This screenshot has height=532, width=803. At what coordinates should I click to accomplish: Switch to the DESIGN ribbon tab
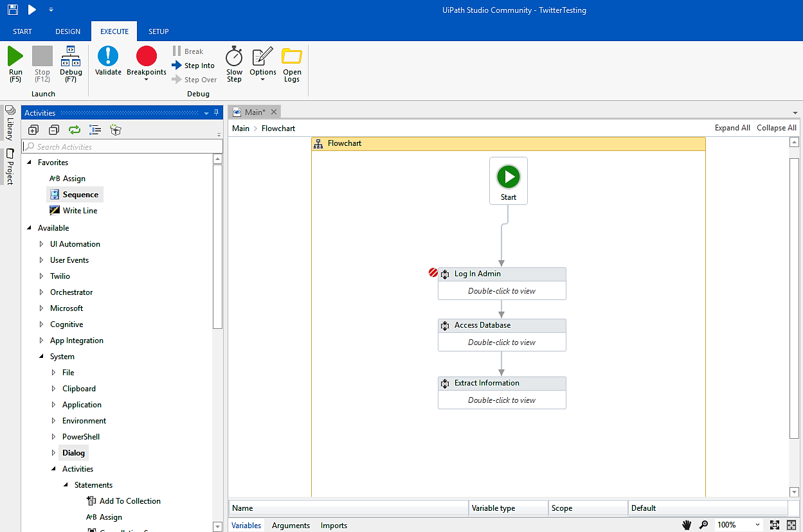click(68, 31)
